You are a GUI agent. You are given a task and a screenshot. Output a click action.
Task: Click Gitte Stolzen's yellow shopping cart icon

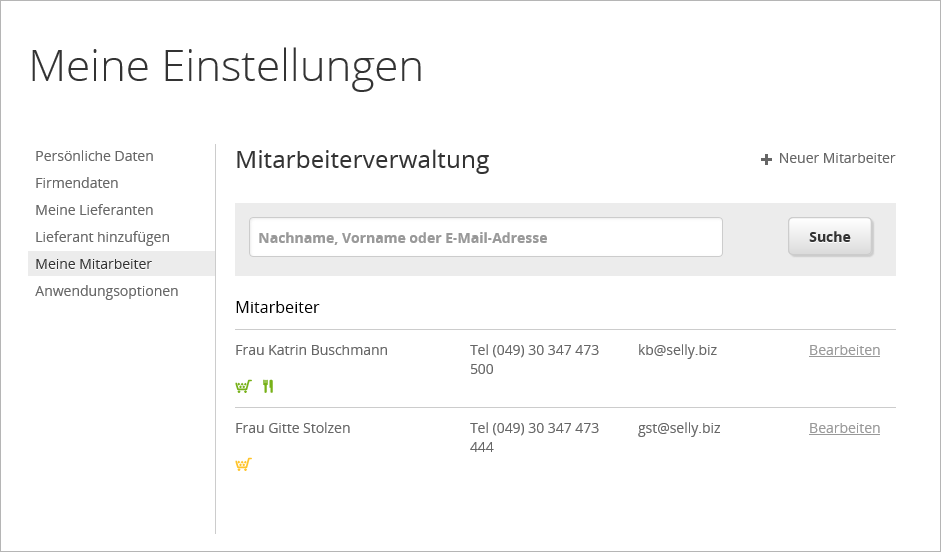point(243,464)
